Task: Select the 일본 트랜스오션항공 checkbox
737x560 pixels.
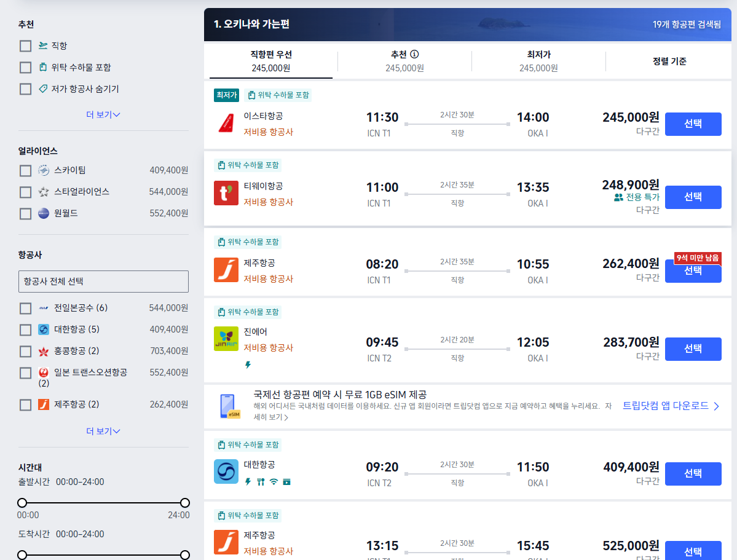Action: tap(25, 373)
